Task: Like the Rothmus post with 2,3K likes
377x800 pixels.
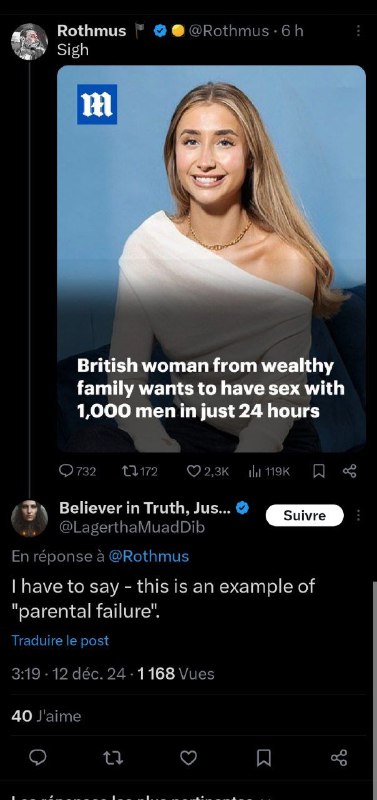Action: 208,471
